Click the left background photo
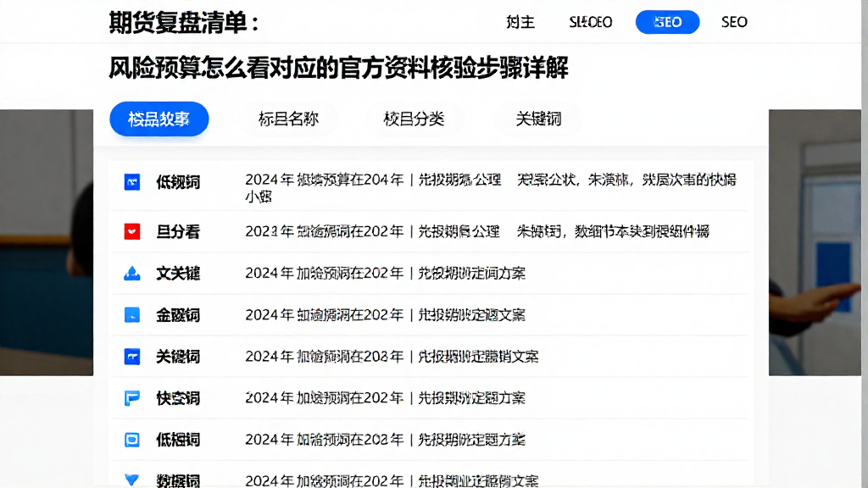Viewport: 868px width, 488px height. 47,242
